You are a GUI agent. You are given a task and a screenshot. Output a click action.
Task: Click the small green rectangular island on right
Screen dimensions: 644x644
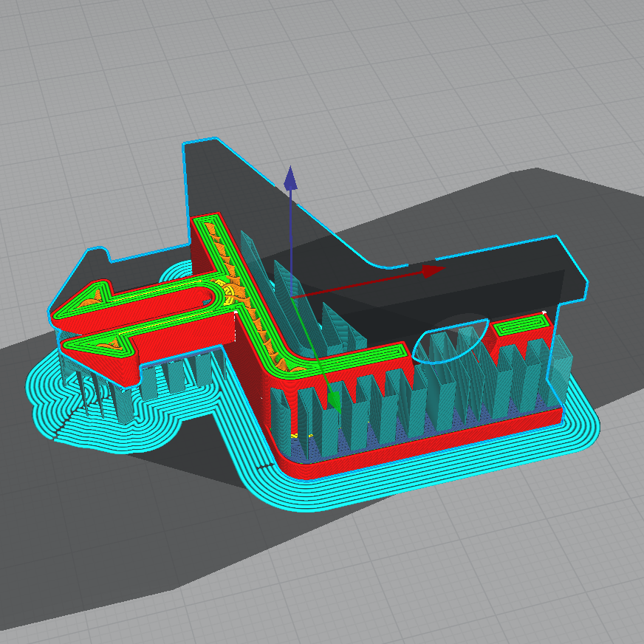coord(520,326)
